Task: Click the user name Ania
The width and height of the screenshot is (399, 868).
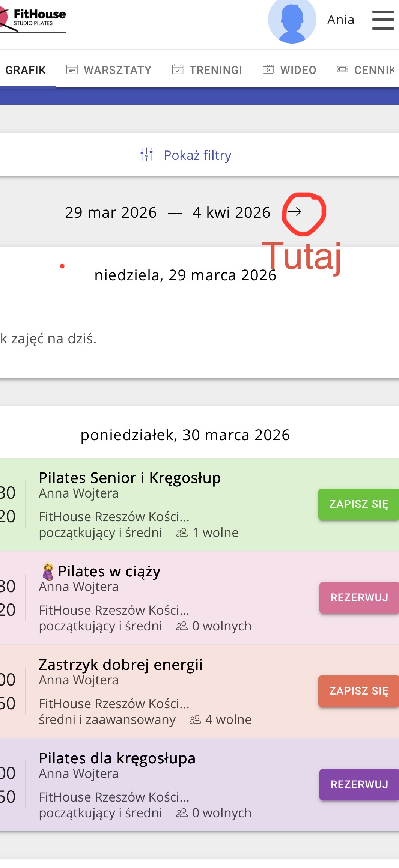Action: pos(340,20)
